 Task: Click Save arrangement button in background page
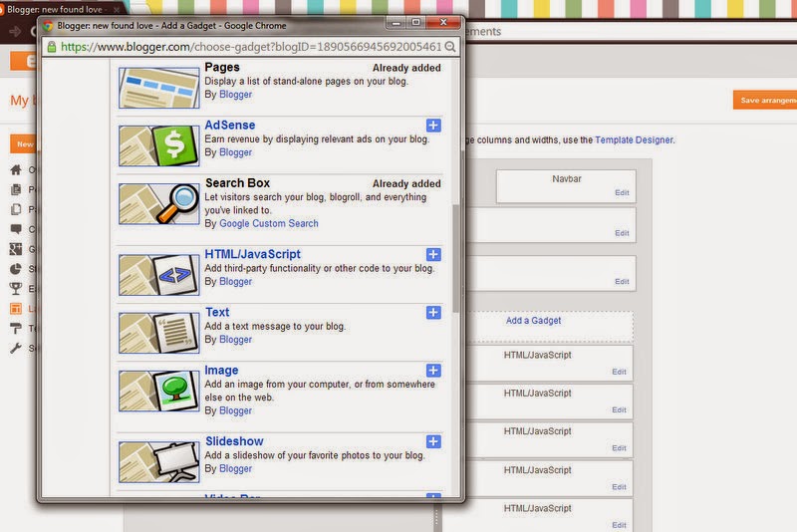tap(765, 100)
